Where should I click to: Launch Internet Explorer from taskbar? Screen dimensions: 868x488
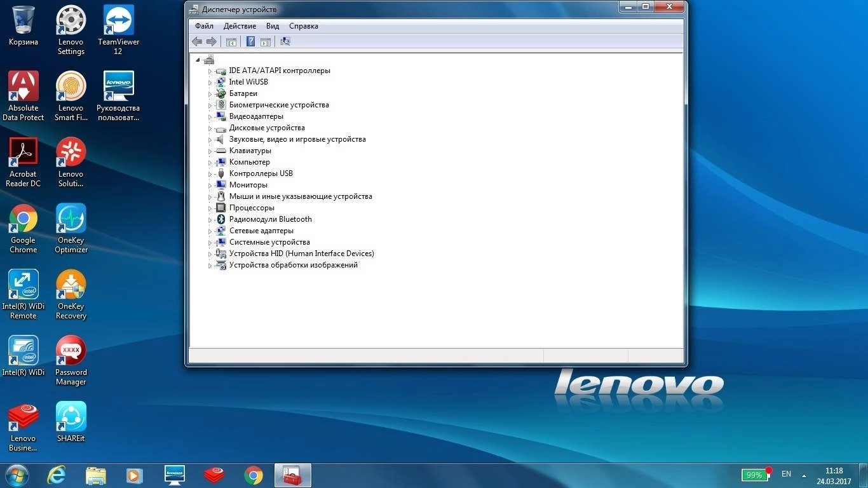[x=57, y=475]
